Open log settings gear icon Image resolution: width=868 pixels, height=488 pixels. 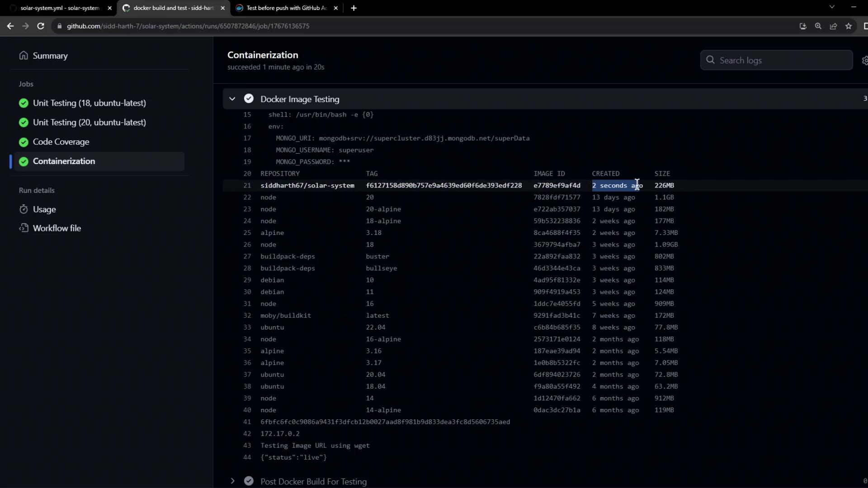pyautogui.click(x=864, y=61)
